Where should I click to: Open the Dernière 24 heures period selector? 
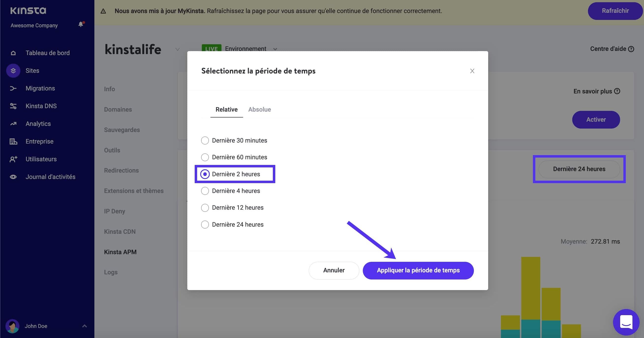pos(579,169)
